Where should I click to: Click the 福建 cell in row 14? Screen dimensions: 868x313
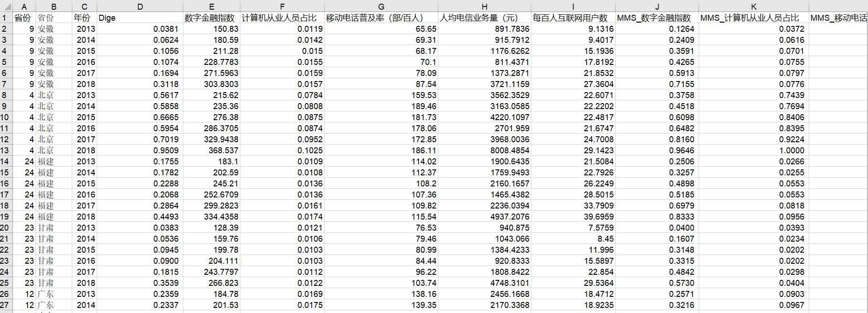(x=54, y=161)
